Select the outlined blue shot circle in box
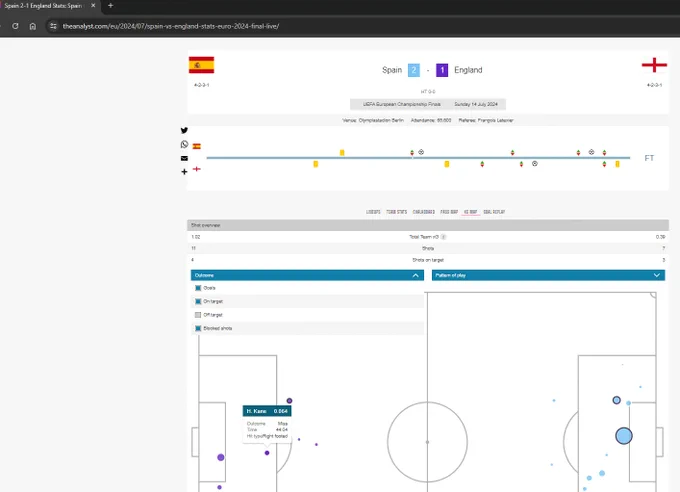 coord(616,400)
